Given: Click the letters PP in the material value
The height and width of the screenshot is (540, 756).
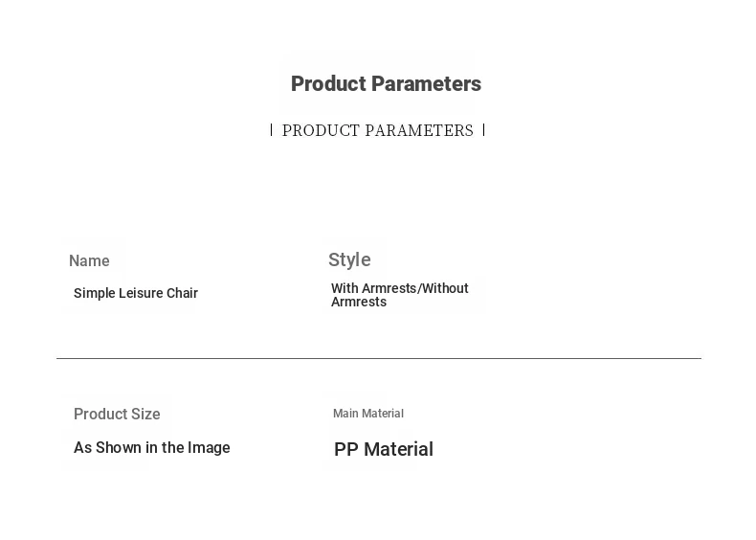Looking at the screenshot, I should pos(345,449).
